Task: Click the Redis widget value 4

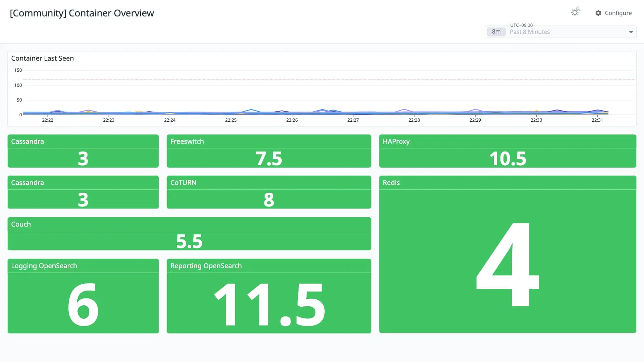Action: [x=507, y=264]
